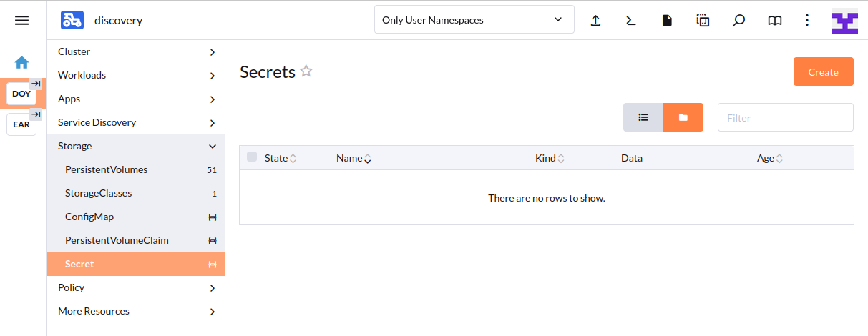Viewport: 868px width, 336px height.
Task: Open the Only User Namespaces dropdown
Action: [474, 20]
